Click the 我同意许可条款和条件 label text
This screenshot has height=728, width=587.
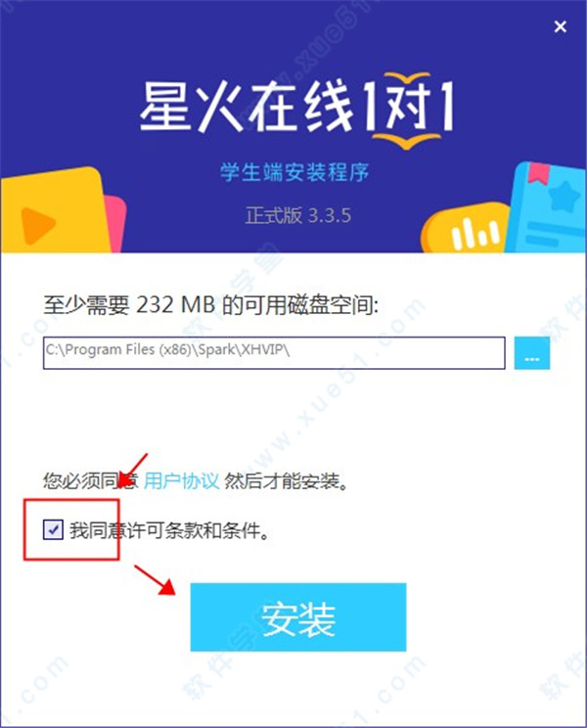169,530
